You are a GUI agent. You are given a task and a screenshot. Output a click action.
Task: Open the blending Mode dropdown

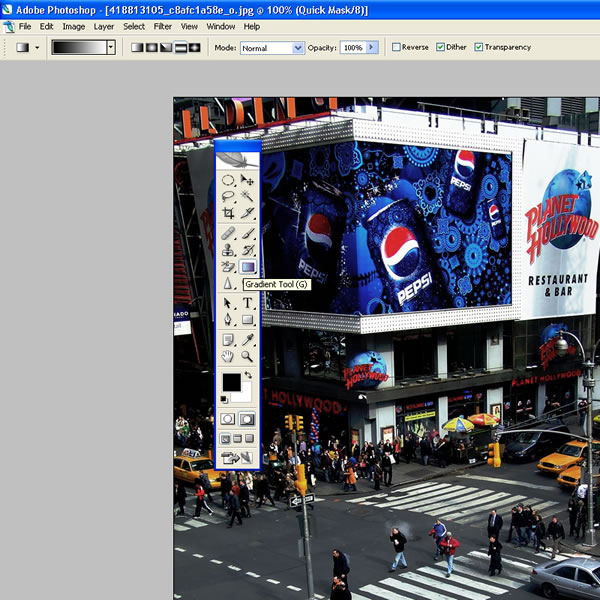(297, 47)
